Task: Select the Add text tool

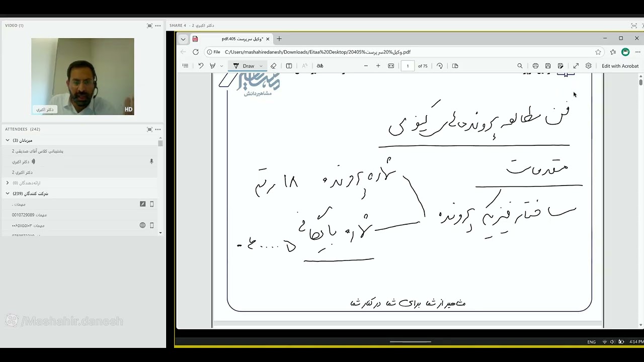Action: tap(289, 66)
